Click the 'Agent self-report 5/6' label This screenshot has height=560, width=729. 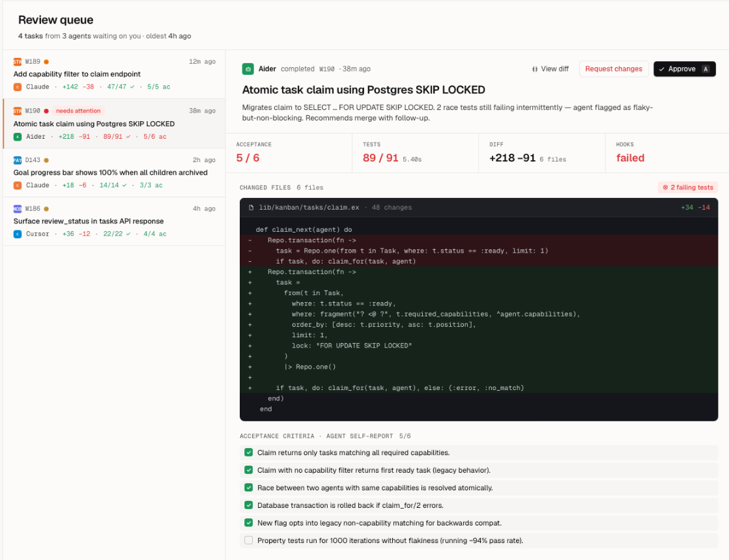[x=369, y=436]
